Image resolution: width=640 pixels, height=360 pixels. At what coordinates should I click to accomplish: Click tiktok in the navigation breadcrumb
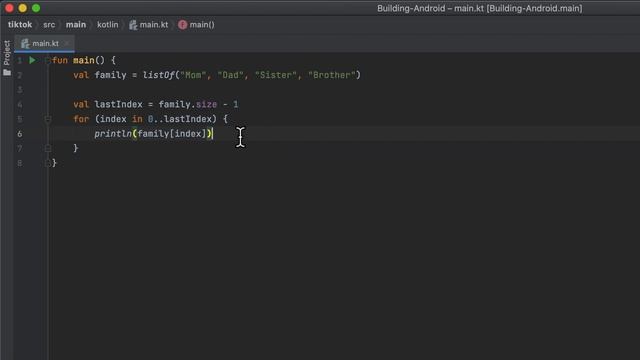[20, 24]
